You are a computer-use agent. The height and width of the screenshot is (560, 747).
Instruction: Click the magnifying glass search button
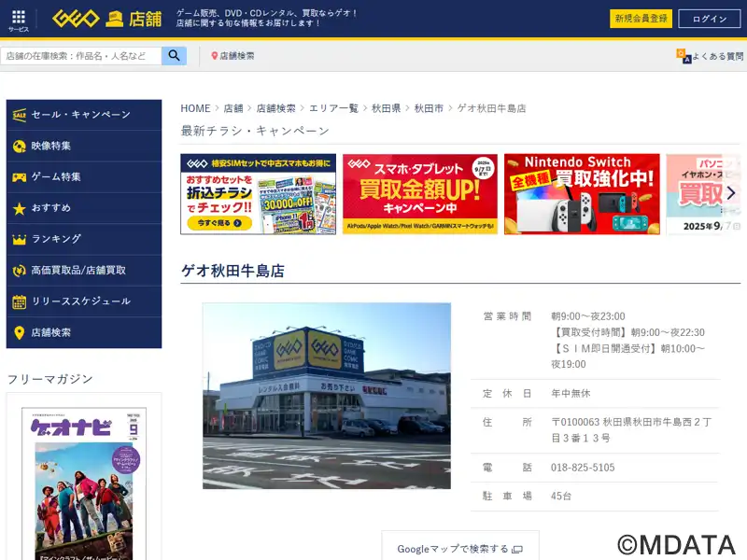pyautogui.click(x=174, y=56)
